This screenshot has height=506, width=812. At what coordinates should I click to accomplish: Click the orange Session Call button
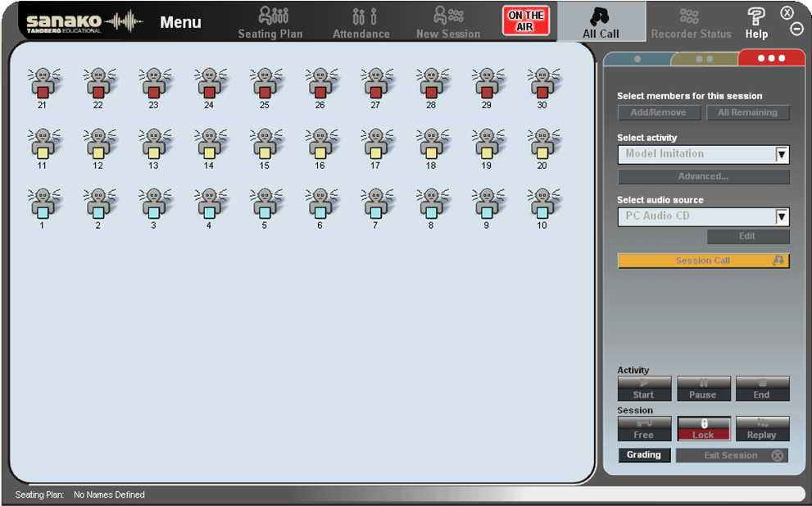(x=703, y=261)
